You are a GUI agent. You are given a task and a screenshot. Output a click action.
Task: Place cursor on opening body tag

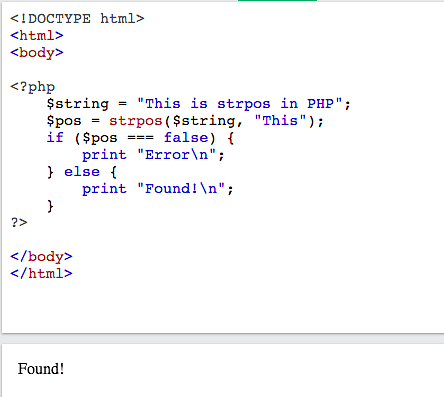point(37,53)
